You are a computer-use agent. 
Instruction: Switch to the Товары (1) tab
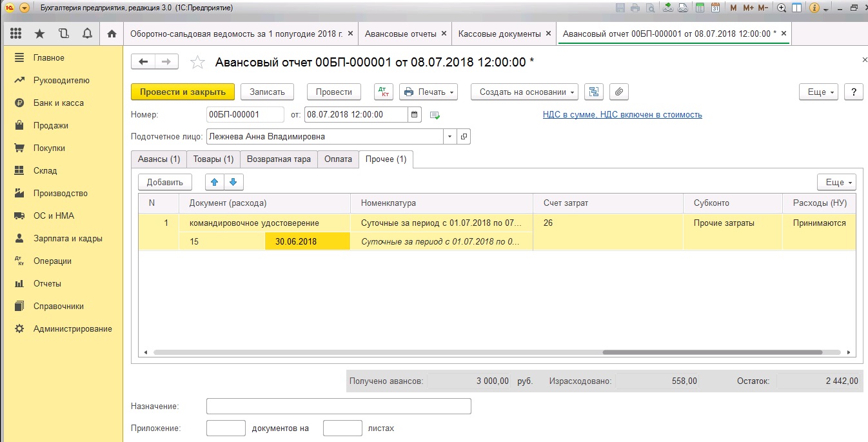(213, 159)
